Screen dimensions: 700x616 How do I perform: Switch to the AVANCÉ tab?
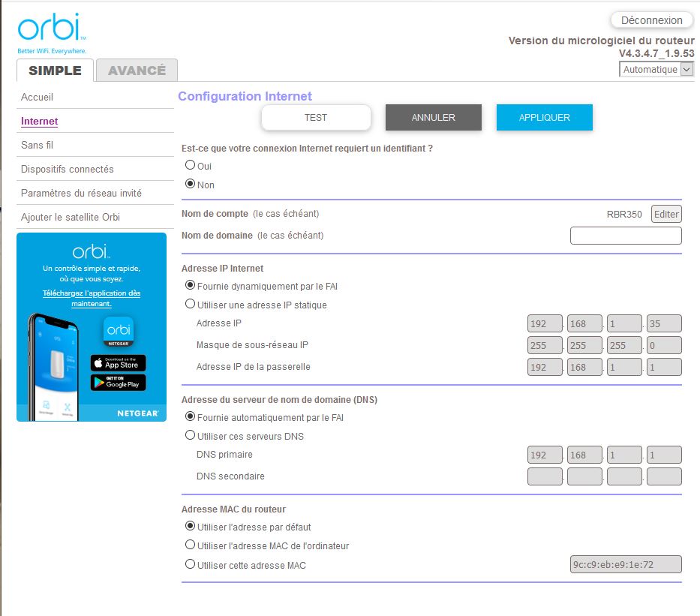coord(137,71)
